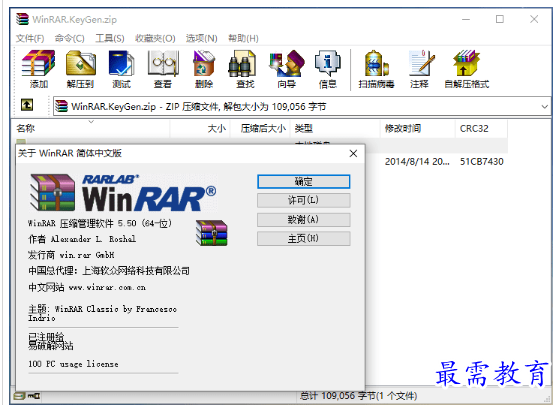Click the Delete (删除) toolbar icon
This screenshot has height=405, width=557.
click(204, 69)
